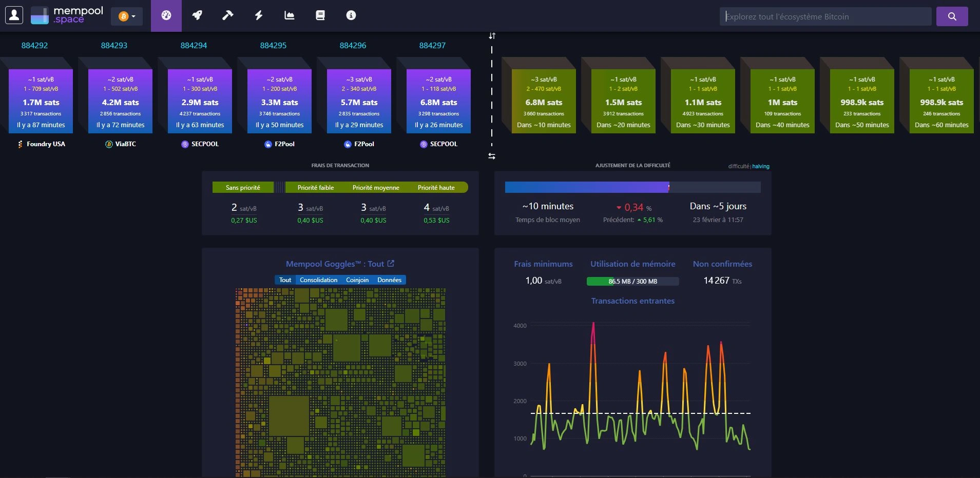
Task: Select the Coinjoin goggles filter
Action: (357, 280)
